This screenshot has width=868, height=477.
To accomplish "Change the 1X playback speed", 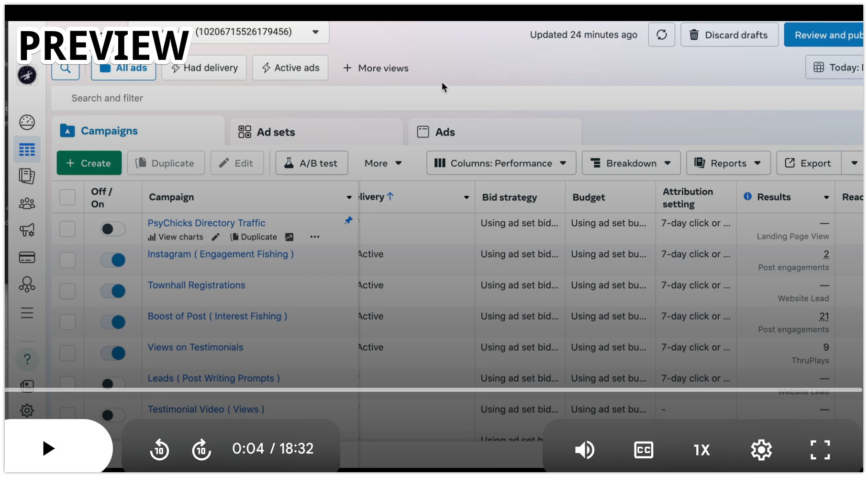I will pos(702,450).
